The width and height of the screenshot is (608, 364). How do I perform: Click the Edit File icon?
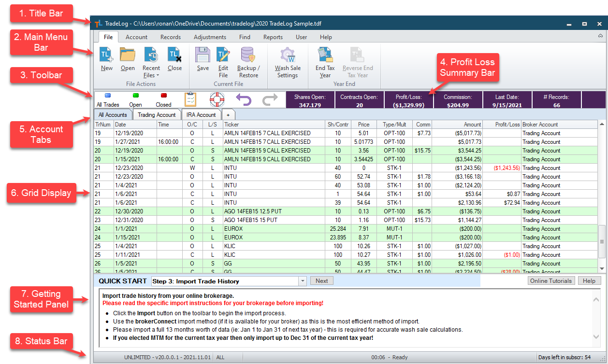pos(223,62)
